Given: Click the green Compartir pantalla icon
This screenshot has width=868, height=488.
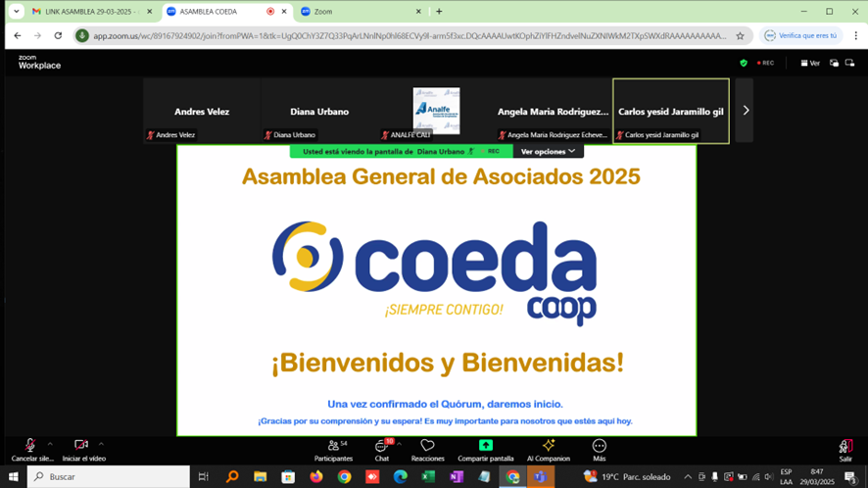Looking at the screenshot, I should pos(485,445).
